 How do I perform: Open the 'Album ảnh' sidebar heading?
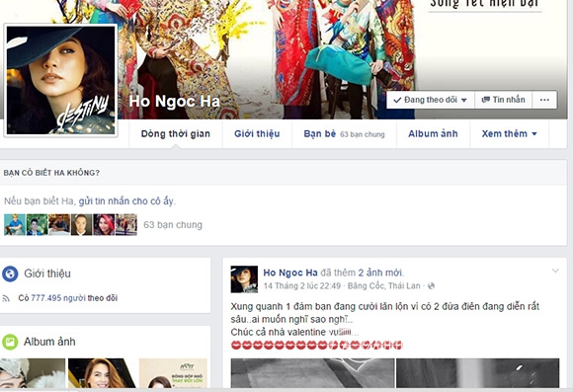click(x=49, y=342)
